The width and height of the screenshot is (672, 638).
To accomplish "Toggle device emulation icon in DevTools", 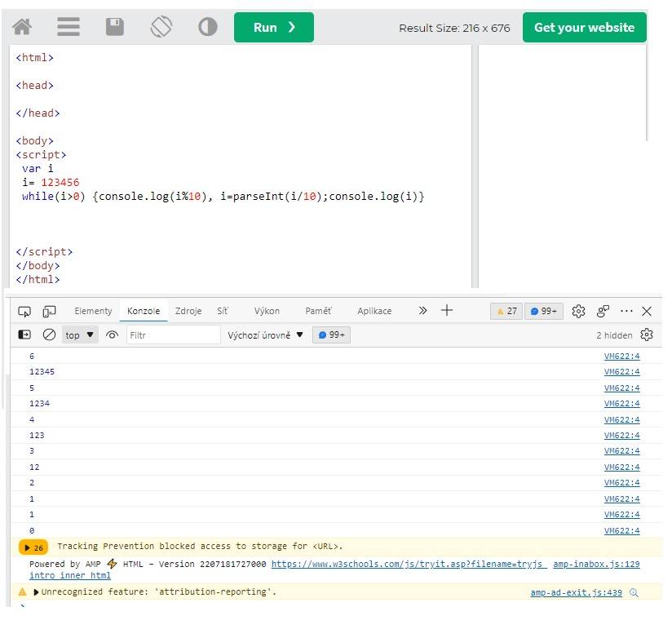I will click(x=49, y=312).
